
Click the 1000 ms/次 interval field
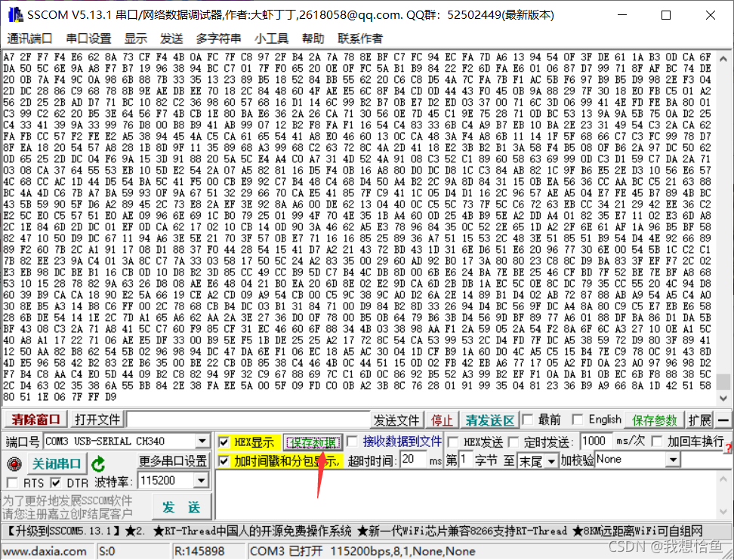coord(597,442)
